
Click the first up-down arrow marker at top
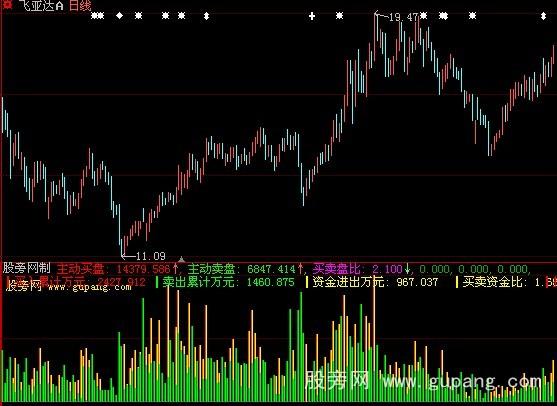click(206, 16)
